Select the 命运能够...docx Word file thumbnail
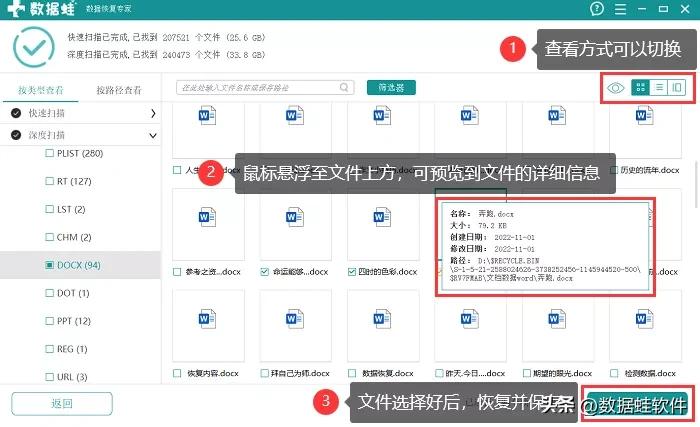 (x=296, y=225)
